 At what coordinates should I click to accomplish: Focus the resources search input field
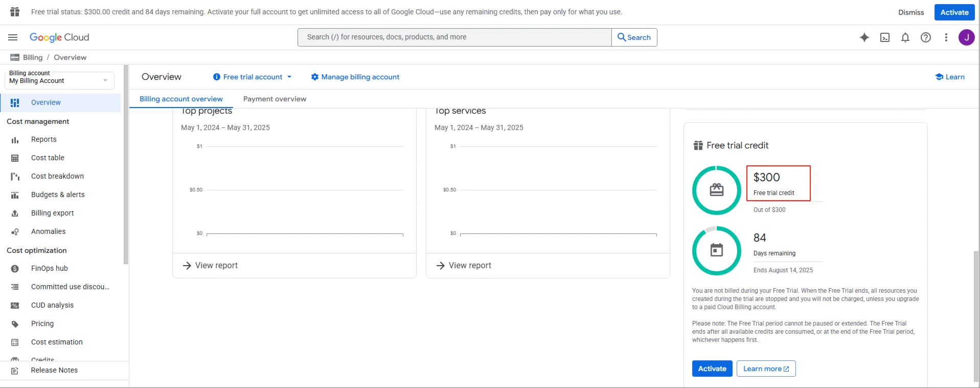[x=454, y=37]
